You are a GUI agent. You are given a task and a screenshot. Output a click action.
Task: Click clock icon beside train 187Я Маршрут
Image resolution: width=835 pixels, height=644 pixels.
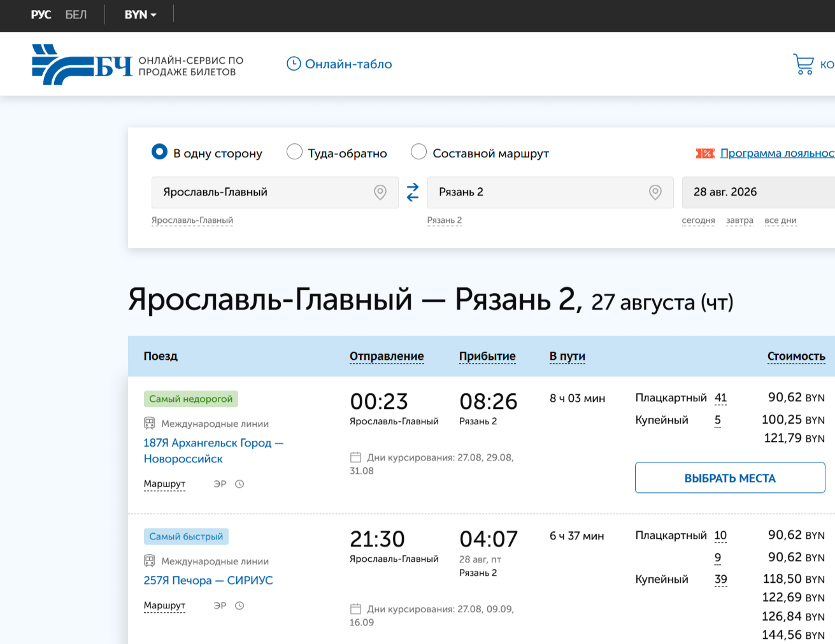click(239, 484)
